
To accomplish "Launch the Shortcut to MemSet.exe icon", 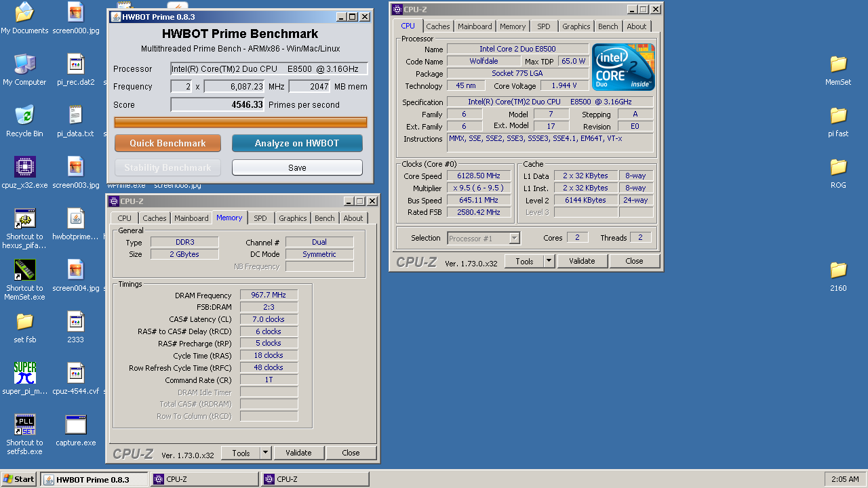I will 24,270.
